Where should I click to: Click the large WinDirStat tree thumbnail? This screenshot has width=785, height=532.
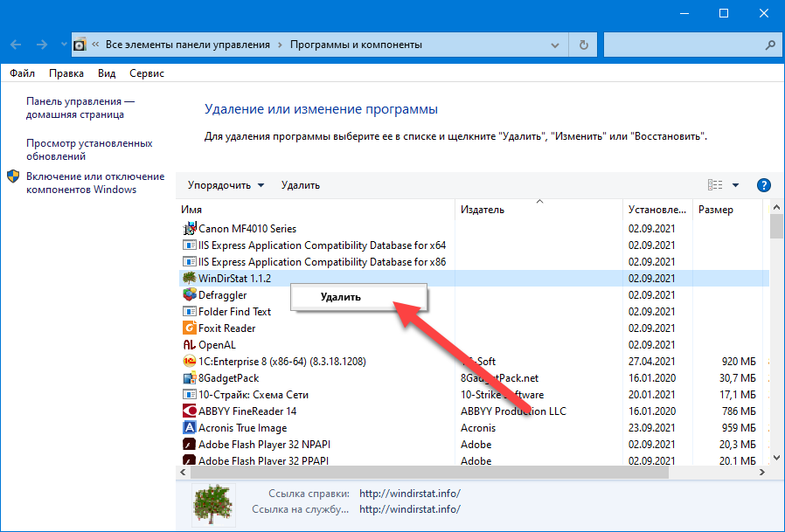tap(214, 504)
